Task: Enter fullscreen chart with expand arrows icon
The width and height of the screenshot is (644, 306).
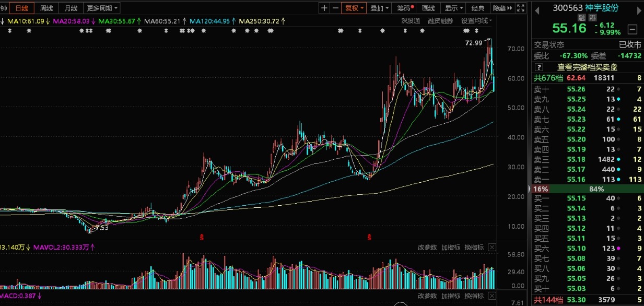Action: pyautogui.click(x=520, y=8)
